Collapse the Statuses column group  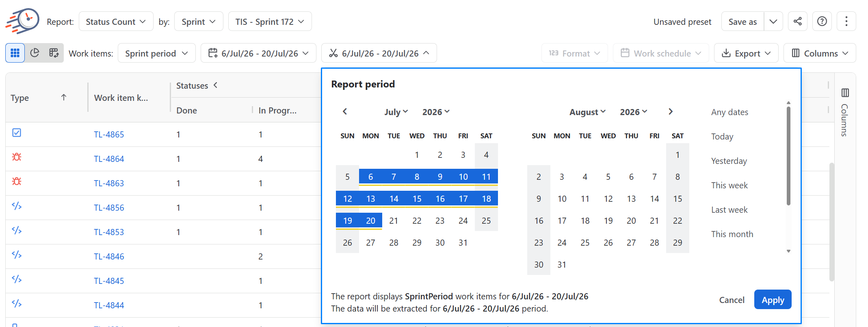[216, 85]
